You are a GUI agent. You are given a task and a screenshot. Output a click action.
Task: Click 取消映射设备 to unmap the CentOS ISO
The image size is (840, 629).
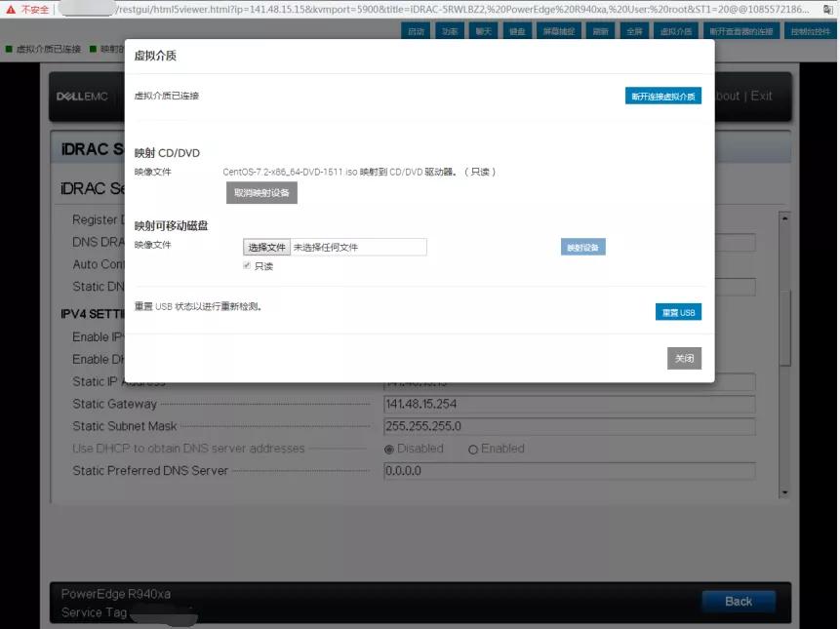point(261,192)
